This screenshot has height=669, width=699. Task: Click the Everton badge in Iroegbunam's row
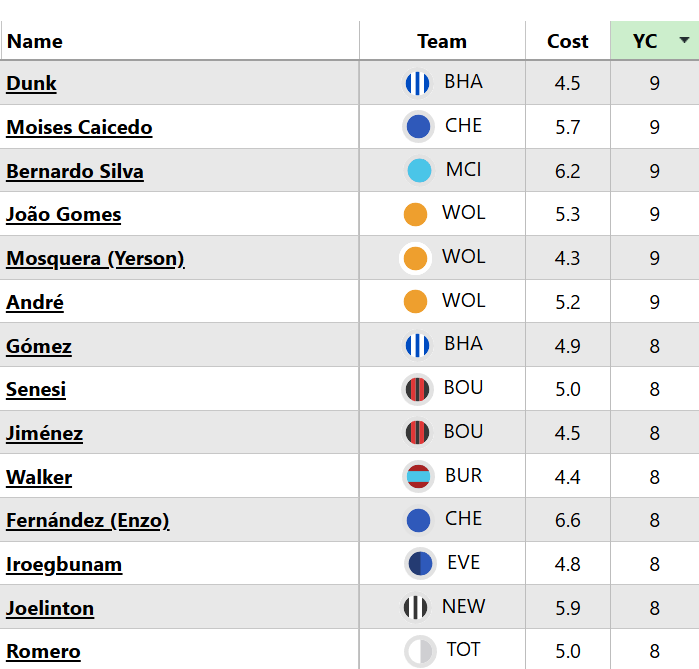[420, 564]
